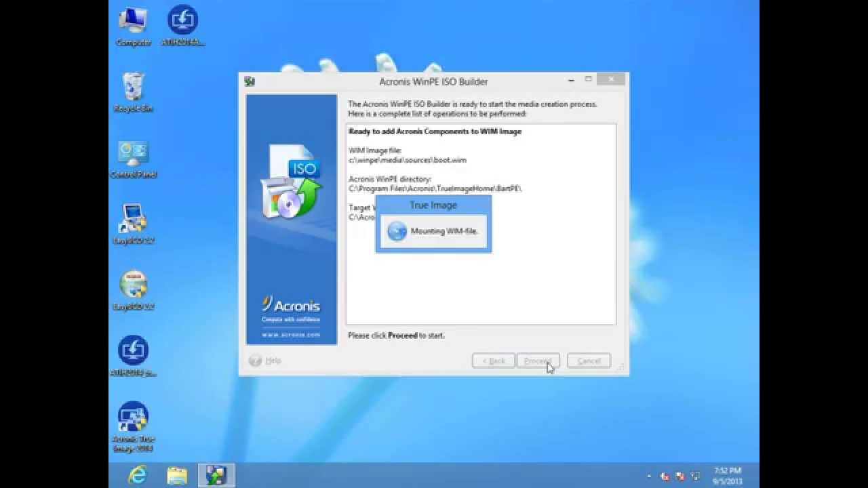Show hidden system tray icons
The height and width of the screenshot is (488, 868).
[650, 476]
